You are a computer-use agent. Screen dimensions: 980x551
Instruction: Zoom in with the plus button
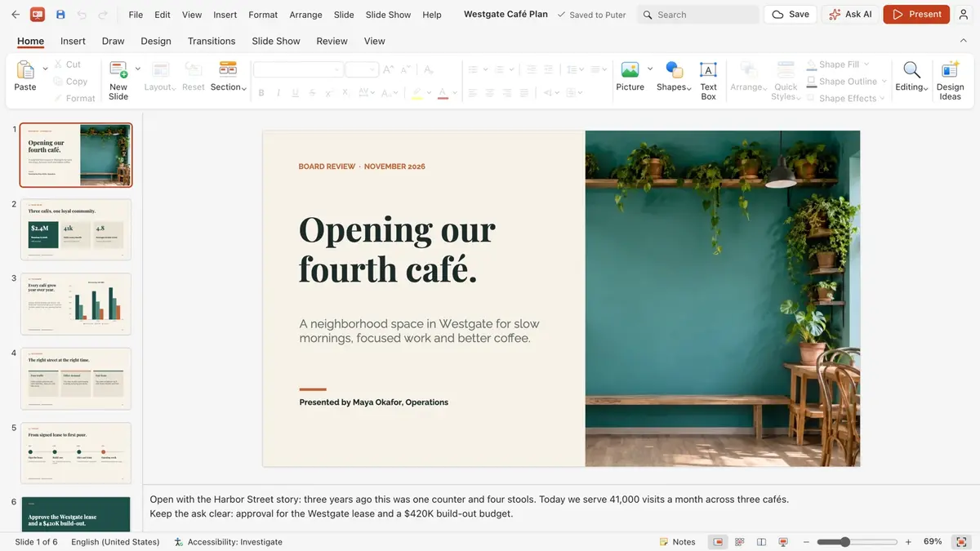point(908,542)
